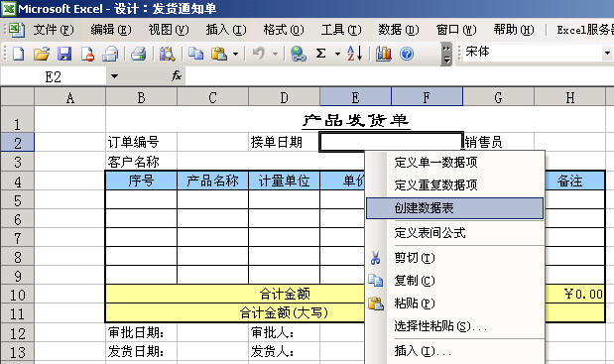Open the Name Box dropdown arrow
The width and height of the screenshot is (614, 364).
pos(114,76)
